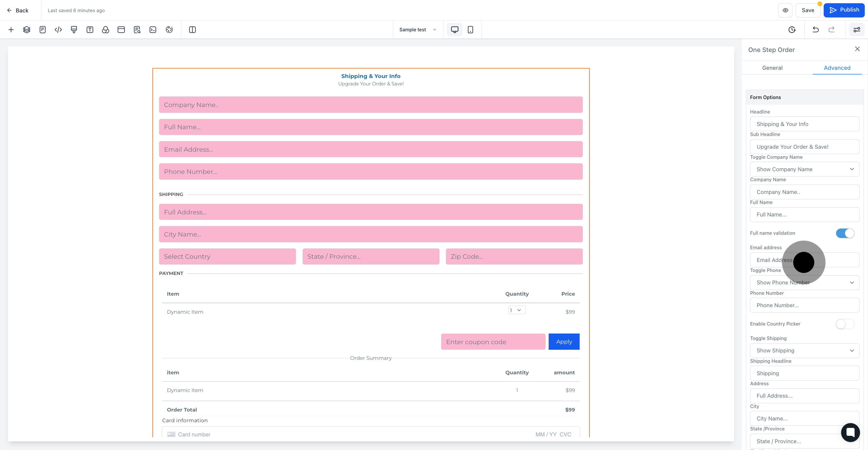Open the page document icon
The height and width of the screenshot is (450, 868).
coord(43,30)
